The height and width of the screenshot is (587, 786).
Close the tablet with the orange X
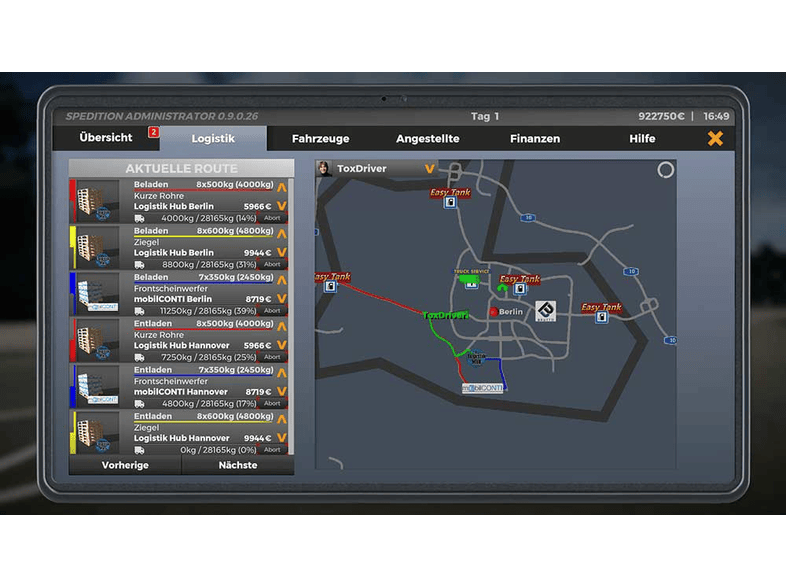coord(715,139)
